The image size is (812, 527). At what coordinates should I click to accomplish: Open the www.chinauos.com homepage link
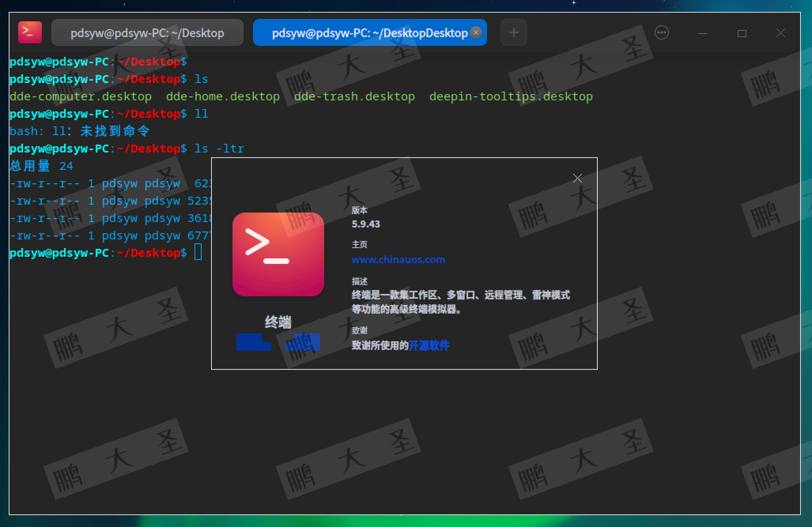coord(398,260)
